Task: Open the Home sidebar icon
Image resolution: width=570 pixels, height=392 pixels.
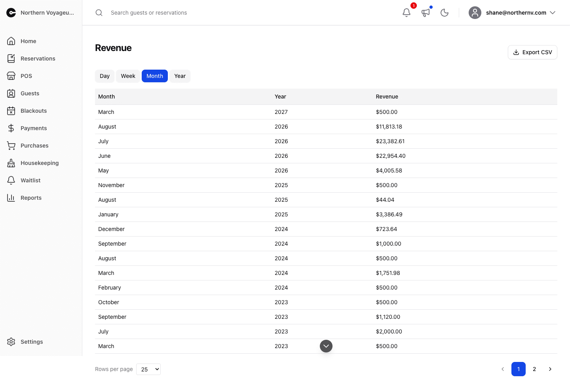Action: click(x=11, y=41)
